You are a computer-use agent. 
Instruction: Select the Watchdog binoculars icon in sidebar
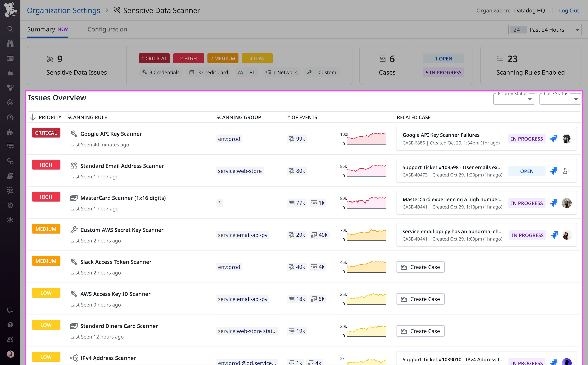coord(10,43)
